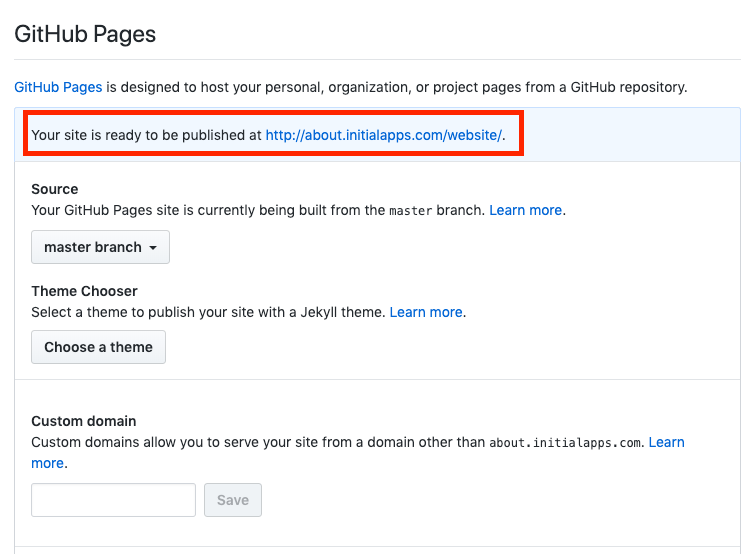Click Learn more in the Source section
This screenshot has width=754, height=554.
[526, 210]
